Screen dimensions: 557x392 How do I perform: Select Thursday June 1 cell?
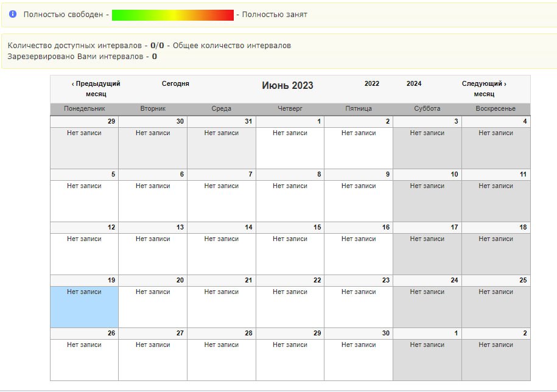[290, 147]
